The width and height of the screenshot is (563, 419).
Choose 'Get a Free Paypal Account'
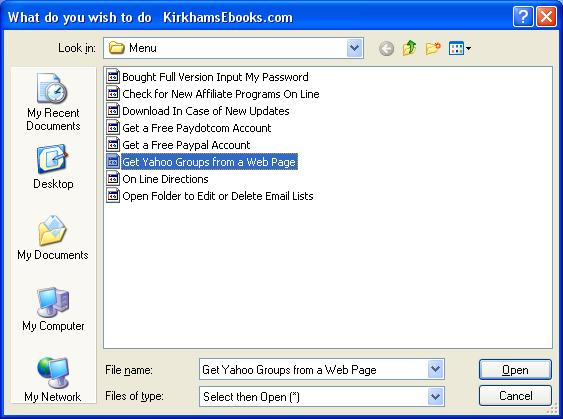pos(186,145)
